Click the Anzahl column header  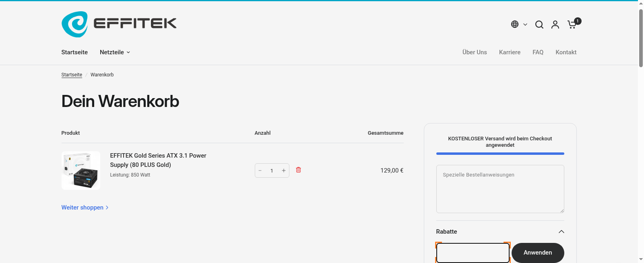pyautogui.click(x=262, y=133)
